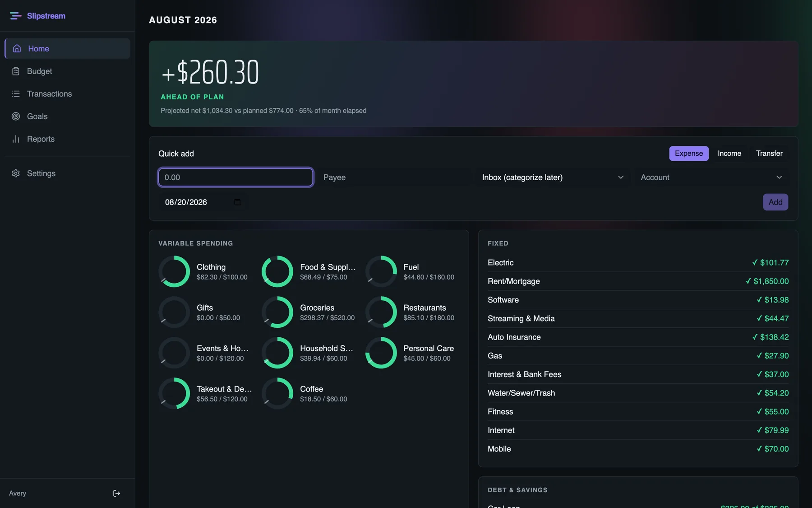Open the Inbox category dropdown
The height and width of the screenshot is (508, 812).
[x=553, y=177]
